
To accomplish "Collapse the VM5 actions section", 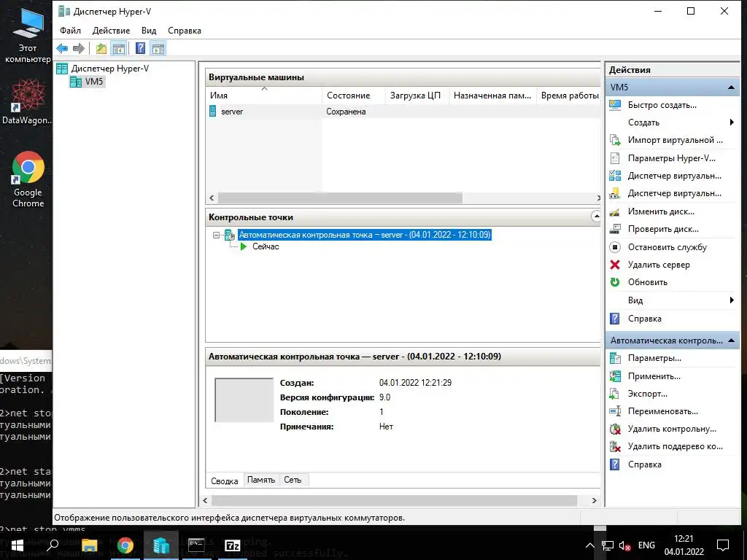I will tap(731, 87).
